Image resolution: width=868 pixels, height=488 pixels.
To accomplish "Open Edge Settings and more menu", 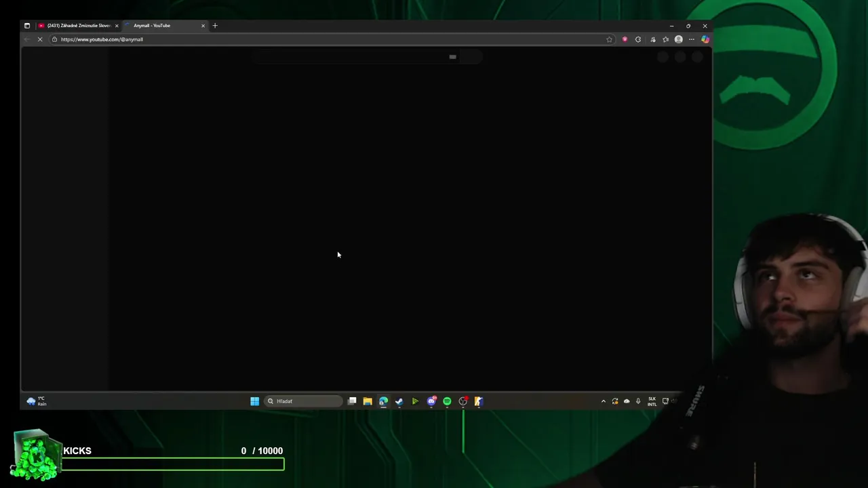I will point(692,39).
